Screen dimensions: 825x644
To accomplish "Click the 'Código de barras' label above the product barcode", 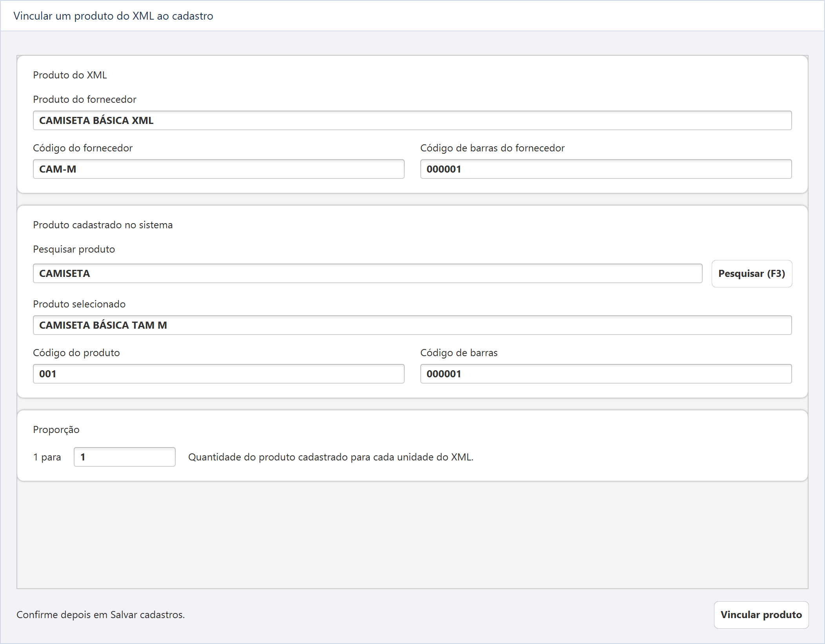I will click(x=459, y=353).
